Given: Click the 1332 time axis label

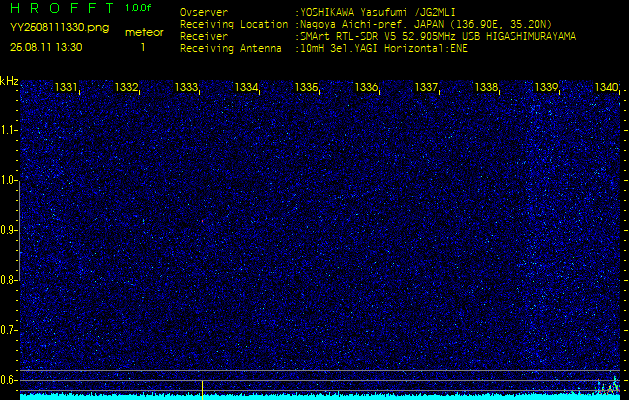Looking at the screenshot, I should tap(126, 87).
